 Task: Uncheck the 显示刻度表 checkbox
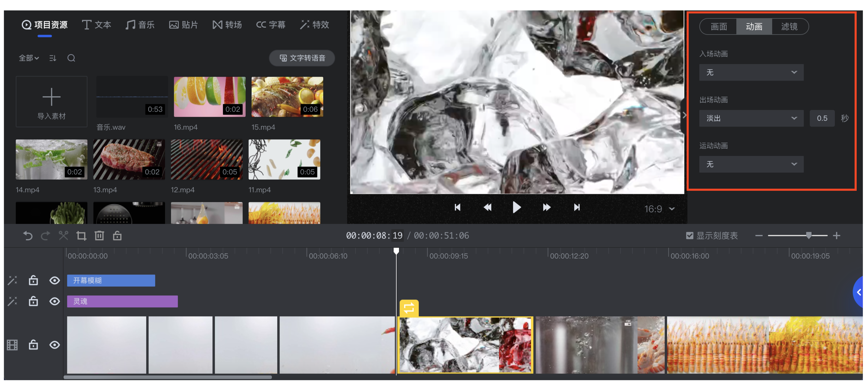(689, 236)
